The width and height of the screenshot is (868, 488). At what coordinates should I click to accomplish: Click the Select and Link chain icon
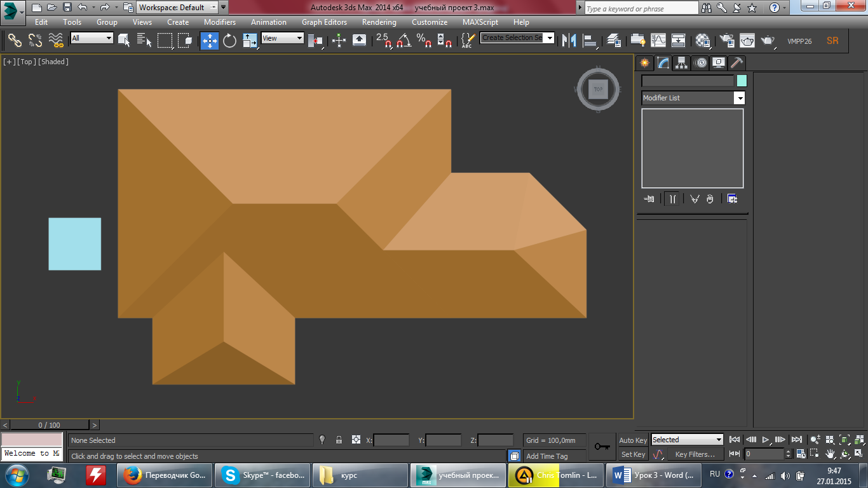pos(15,41)
